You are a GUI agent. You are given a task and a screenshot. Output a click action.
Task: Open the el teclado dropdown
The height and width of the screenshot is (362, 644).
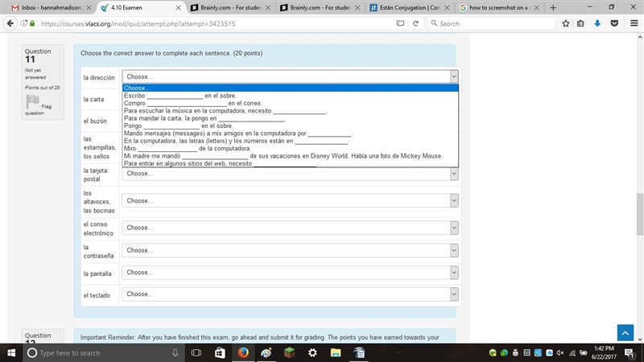click(290, 294)
